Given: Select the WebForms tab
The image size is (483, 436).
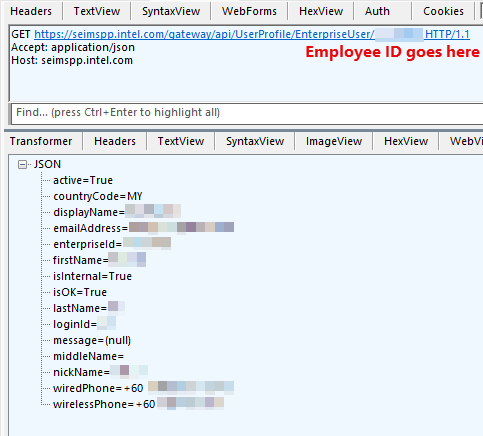Looking at the screenshot, I should click(x=249, y=11).
